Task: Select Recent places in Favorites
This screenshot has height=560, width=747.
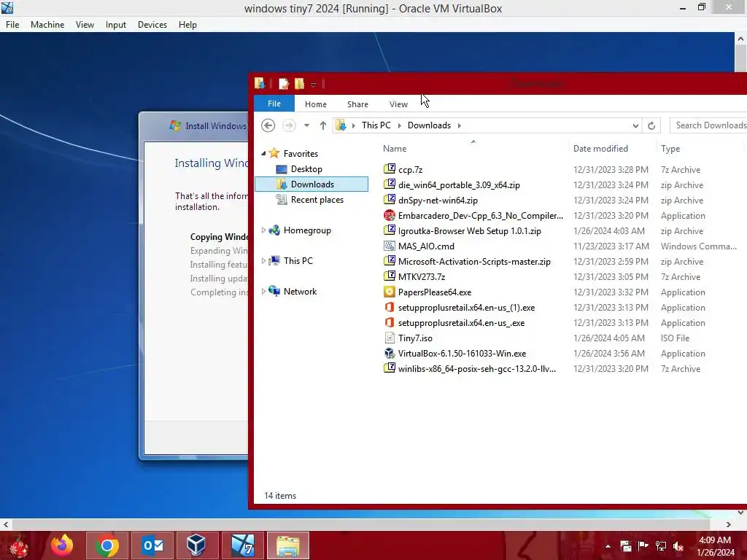Action: click(317, 200)
